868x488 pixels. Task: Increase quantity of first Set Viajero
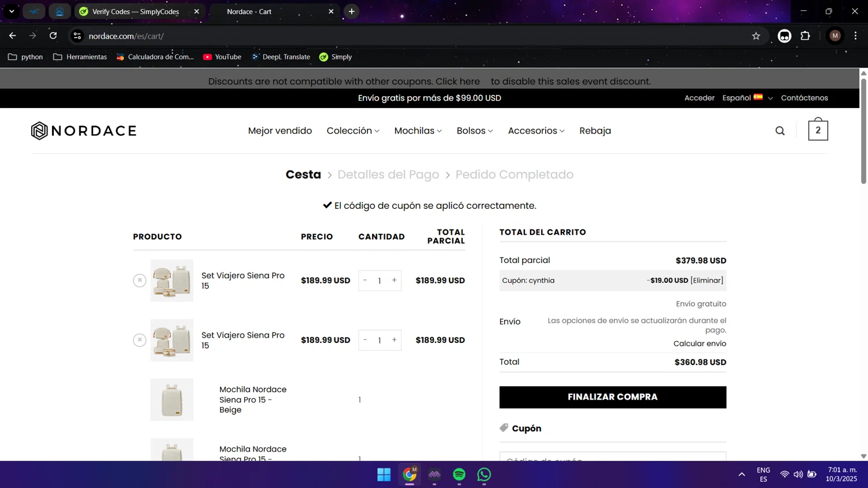pyautogui.click(x=394, y=280)
